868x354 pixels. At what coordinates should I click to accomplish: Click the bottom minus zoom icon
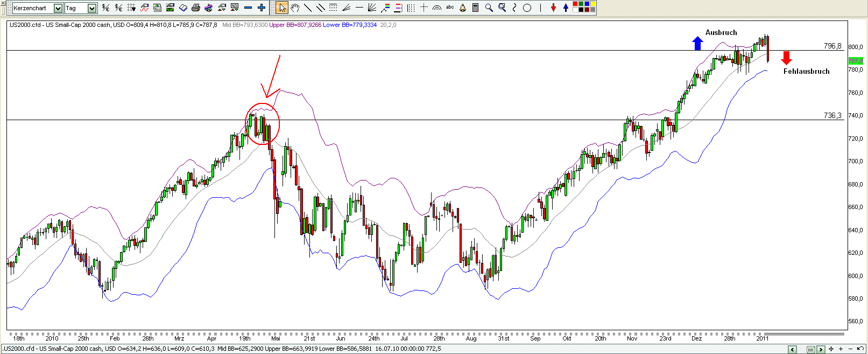click(850, 349)
